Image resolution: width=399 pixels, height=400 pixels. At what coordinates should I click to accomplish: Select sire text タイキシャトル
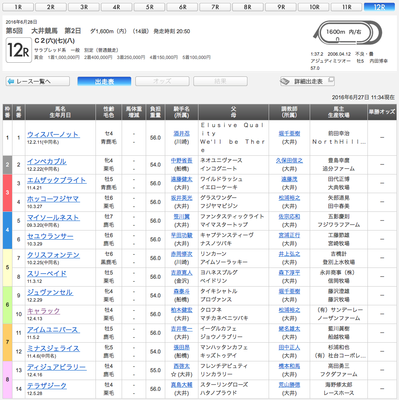pyautogui.click(x=218, y=291)
